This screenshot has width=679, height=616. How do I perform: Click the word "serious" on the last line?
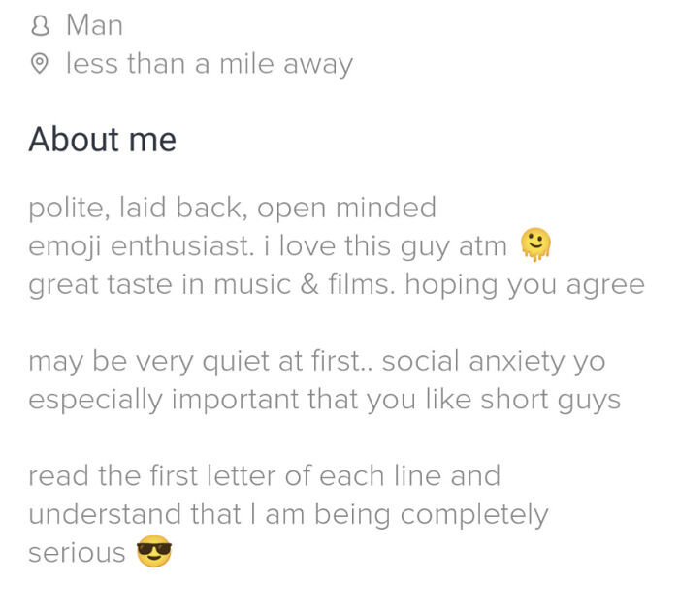[77, 553]
